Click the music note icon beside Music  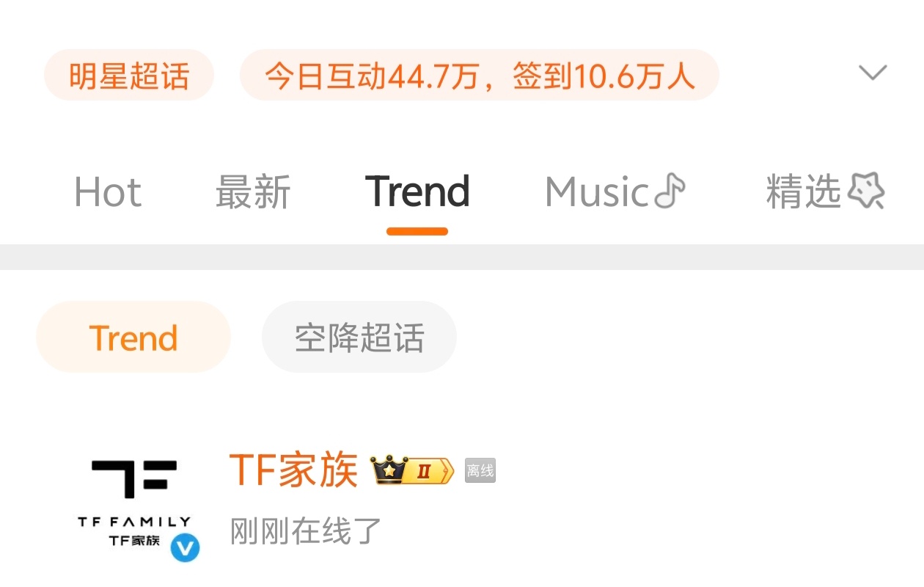[670, 192]
